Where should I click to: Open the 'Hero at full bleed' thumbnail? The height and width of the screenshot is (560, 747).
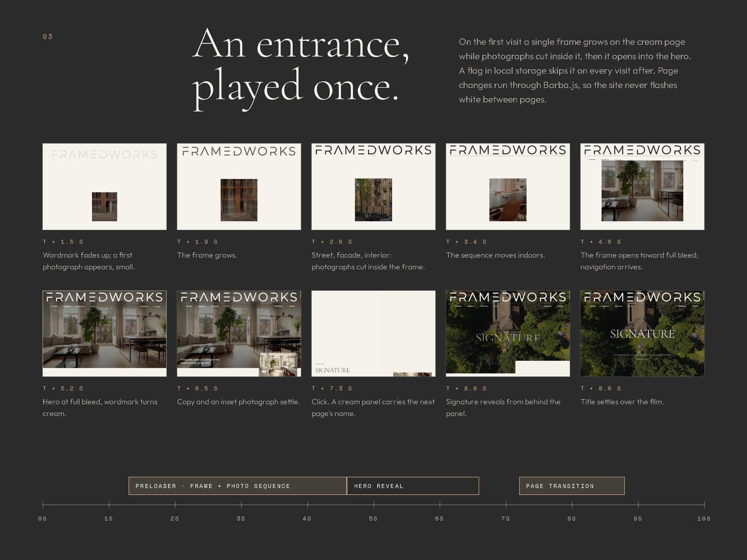tap(105, 334)
